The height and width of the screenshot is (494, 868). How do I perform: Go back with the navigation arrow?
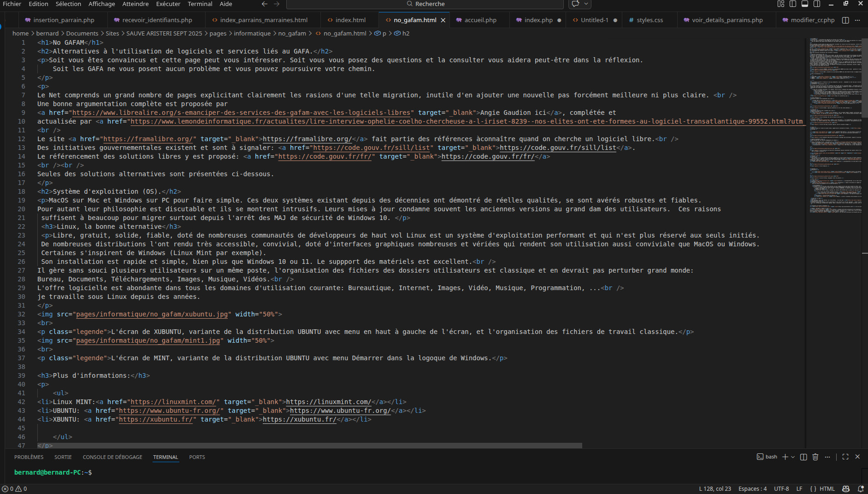(x=265, y=4)
